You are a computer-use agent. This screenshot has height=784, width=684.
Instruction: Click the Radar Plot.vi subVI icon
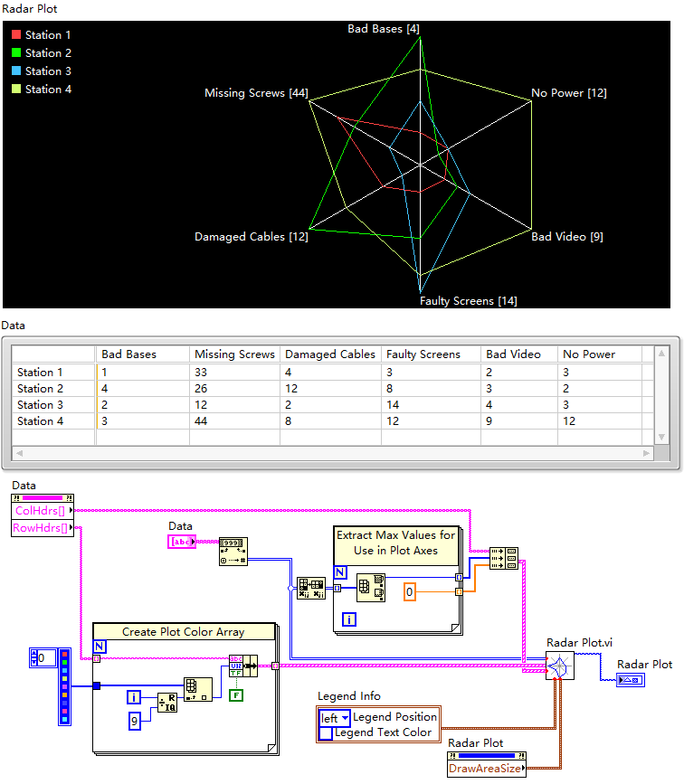560,668
